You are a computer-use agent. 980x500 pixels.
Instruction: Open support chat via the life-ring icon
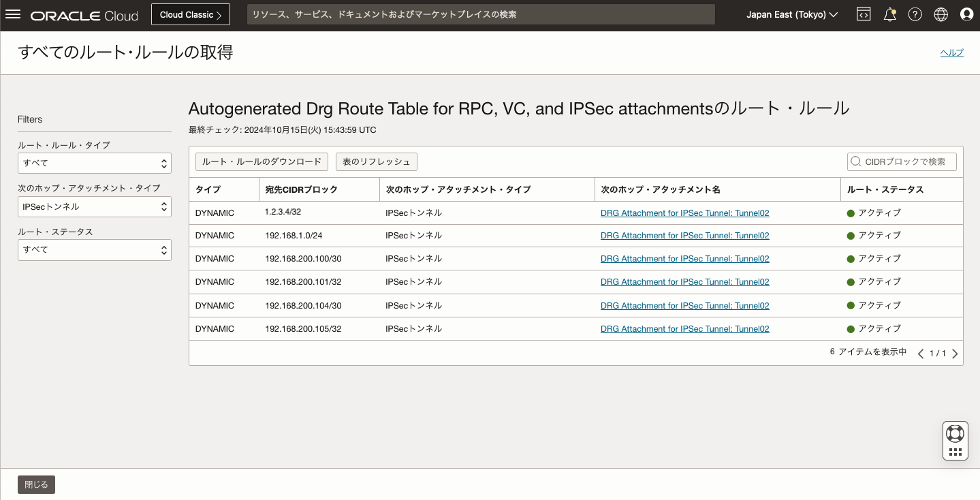pyautogui.click(x=955, y=433)
